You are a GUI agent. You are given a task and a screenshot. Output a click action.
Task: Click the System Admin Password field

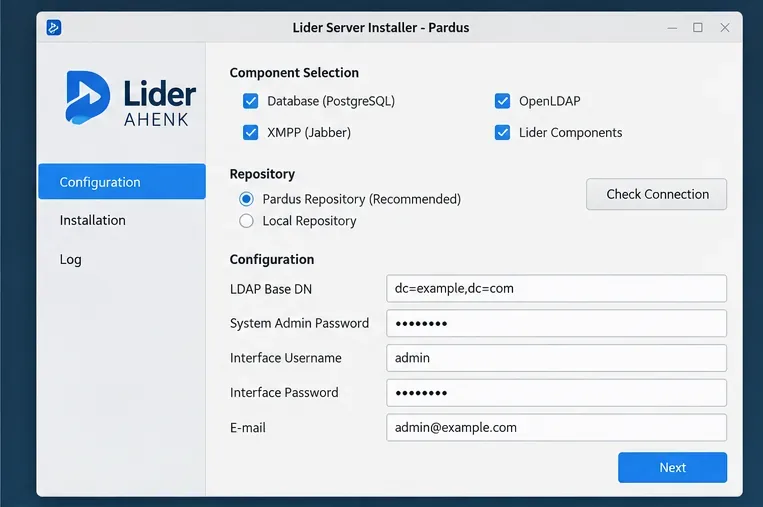556,323
